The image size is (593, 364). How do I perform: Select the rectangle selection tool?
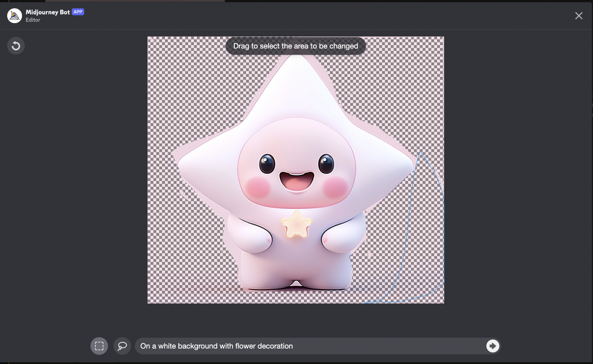pyautogui.click(x=99, y=346)
